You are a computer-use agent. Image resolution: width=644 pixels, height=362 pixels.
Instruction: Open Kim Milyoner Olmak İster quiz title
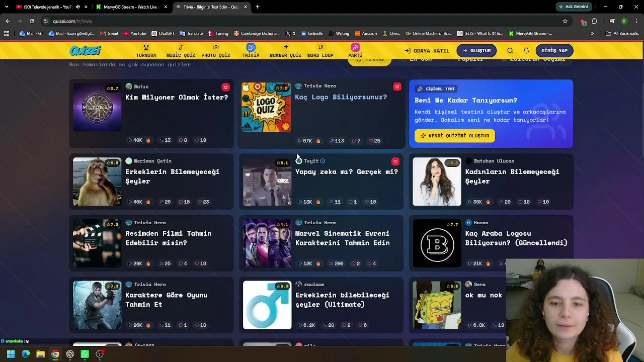(x=177, y=97)
